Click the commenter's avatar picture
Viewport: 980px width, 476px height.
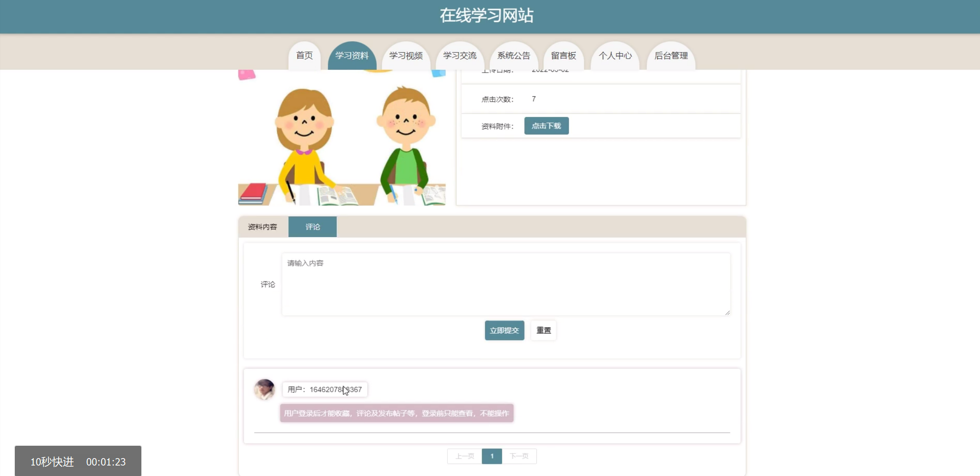click(265, 389)
